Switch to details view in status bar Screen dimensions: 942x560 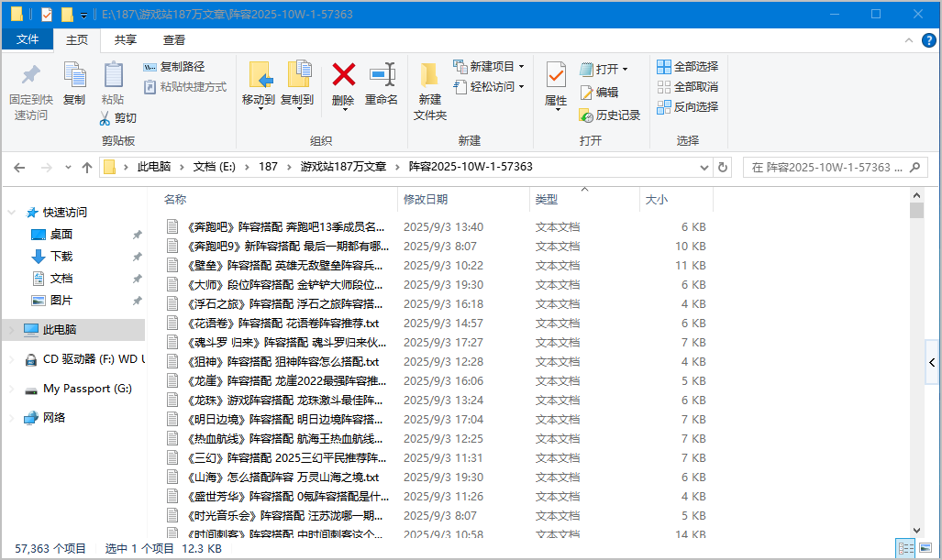pyautogui.click(x=905, y=548)
